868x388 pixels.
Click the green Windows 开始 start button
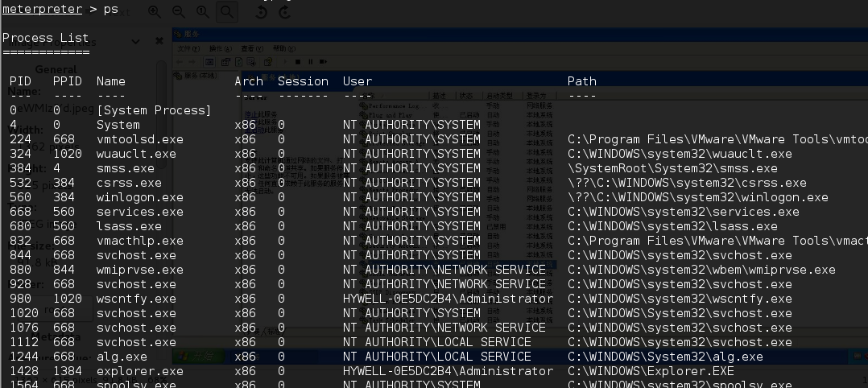pos(199,357)
